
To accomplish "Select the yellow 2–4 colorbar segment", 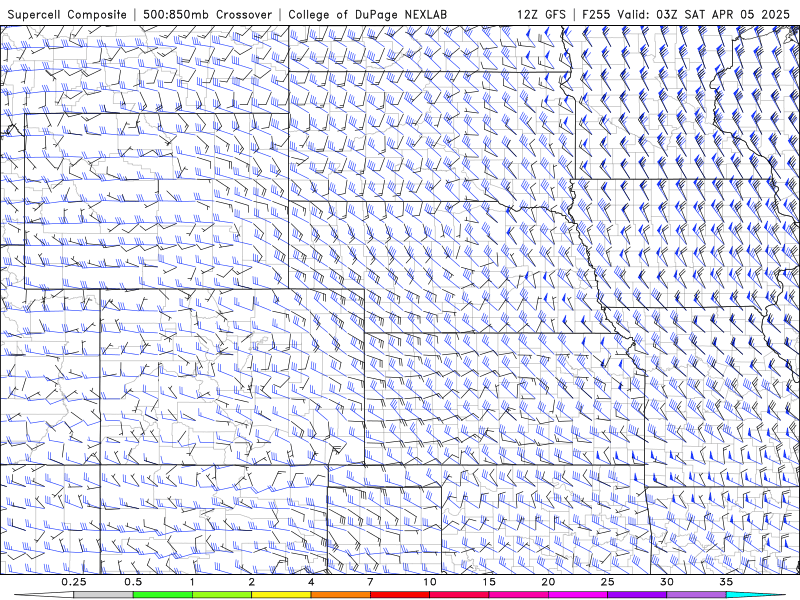I will (x=281, y=595).
